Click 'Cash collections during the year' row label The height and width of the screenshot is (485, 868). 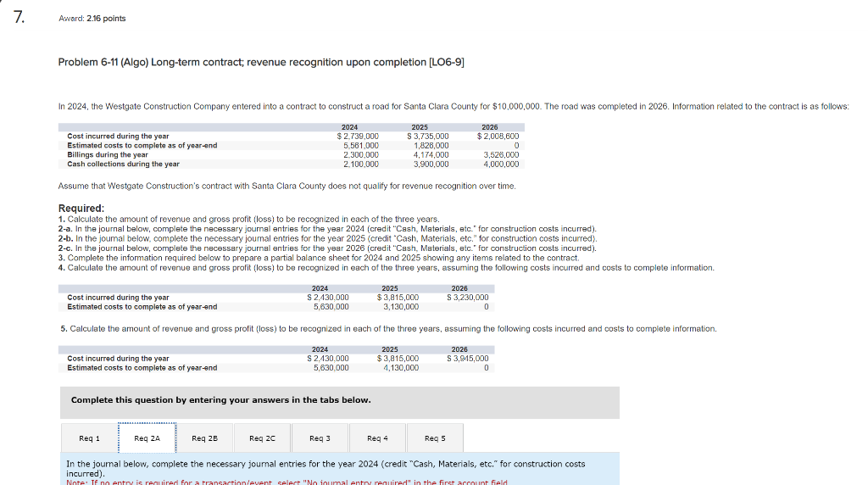(x=124, y=164)
